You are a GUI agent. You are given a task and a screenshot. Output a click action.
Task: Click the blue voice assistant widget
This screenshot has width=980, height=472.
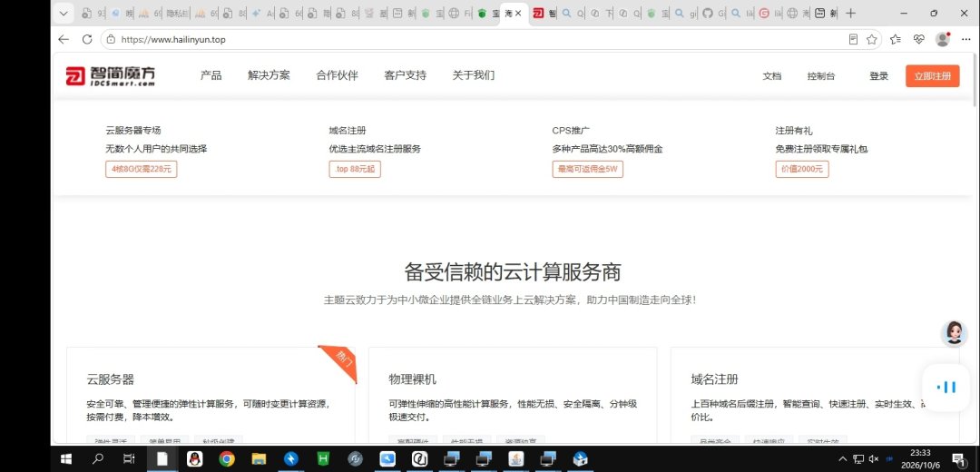[x=946, y=387]
